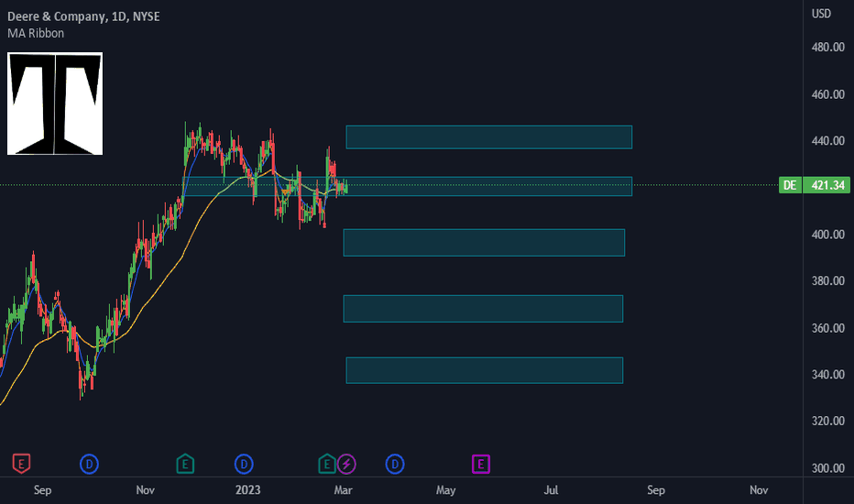Select the teal zone near 370 level
The width and height of the screenshot is (854, 504).
point(483,309)
